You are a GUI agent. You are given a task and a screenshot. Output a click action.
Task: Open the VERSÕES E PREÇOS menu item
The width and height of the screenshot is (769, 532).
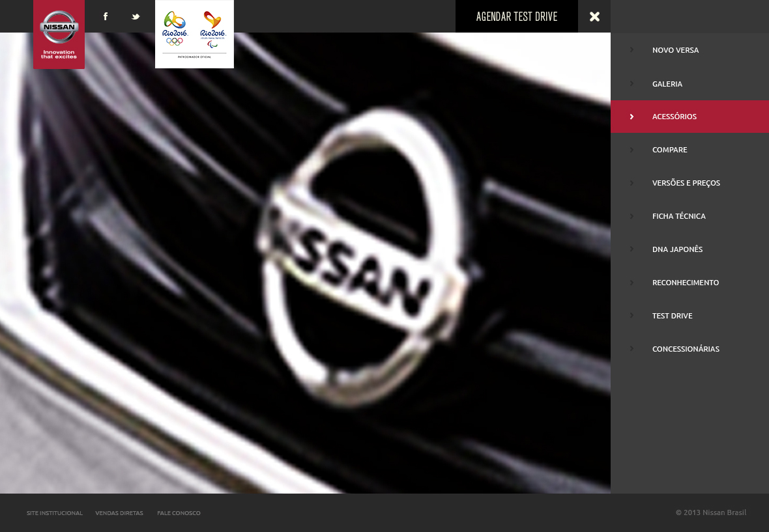[x=686, y=182]
